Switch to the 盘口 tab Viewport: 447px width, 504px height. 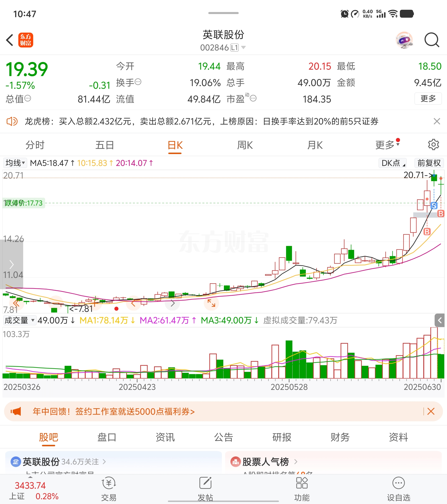click(107, 437)
